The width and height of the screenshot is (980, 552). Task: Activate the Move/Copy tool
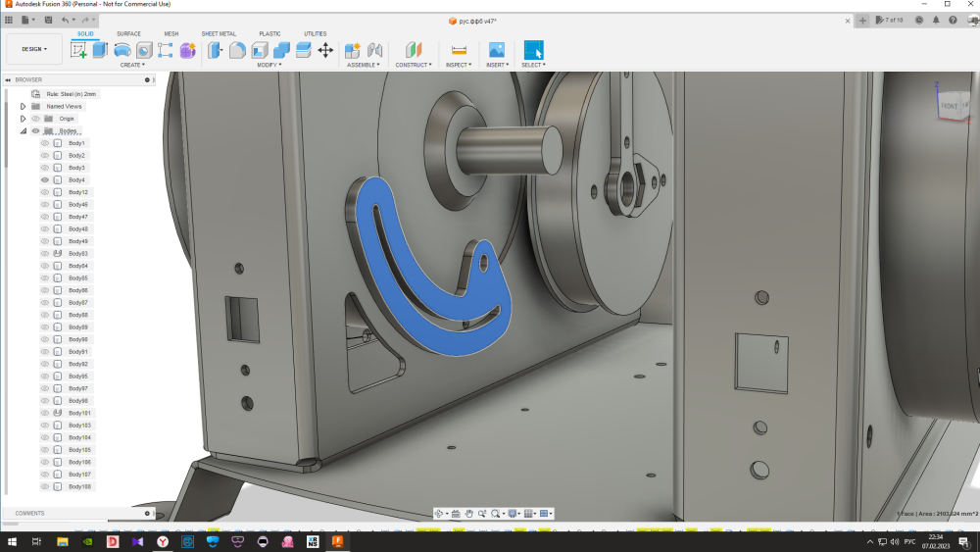click(325, 50)
